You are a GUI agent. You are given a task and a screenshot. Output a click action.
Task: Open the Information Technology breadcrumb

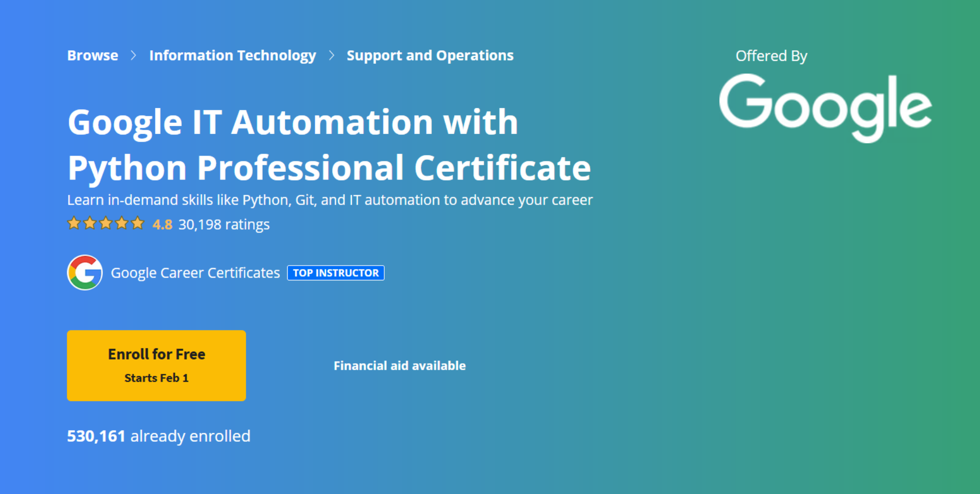[x=233, y=56]
